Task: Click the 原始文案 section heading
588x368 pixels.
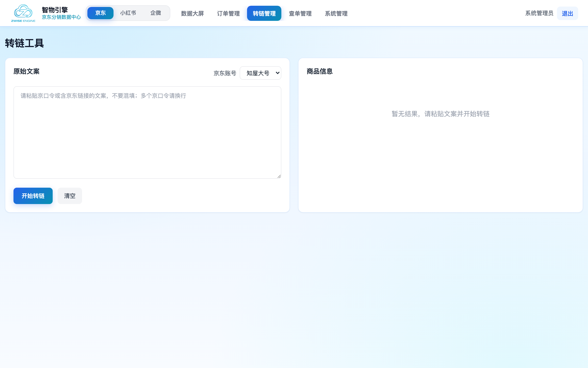Action: click(x=27, y=71)
